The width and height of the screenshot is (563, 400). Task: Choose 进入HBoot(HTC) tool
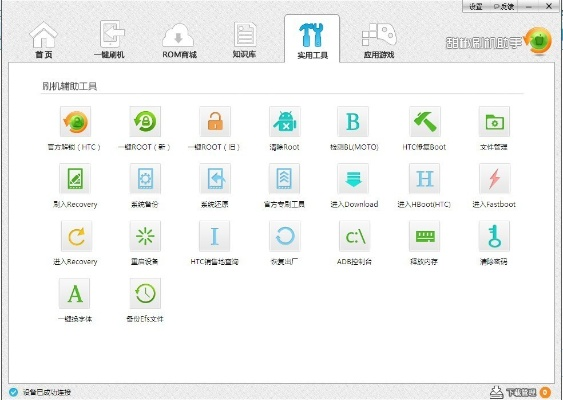[x=424, y=179]
